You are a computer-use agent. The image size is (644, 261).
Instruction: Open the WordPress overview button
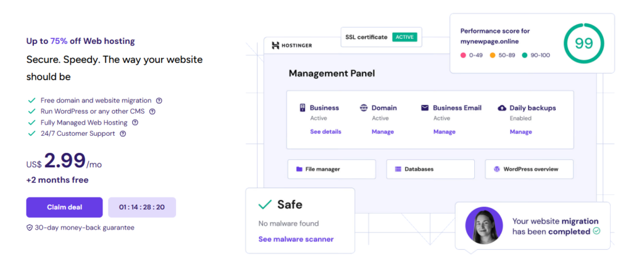click(x=530, y=169)
